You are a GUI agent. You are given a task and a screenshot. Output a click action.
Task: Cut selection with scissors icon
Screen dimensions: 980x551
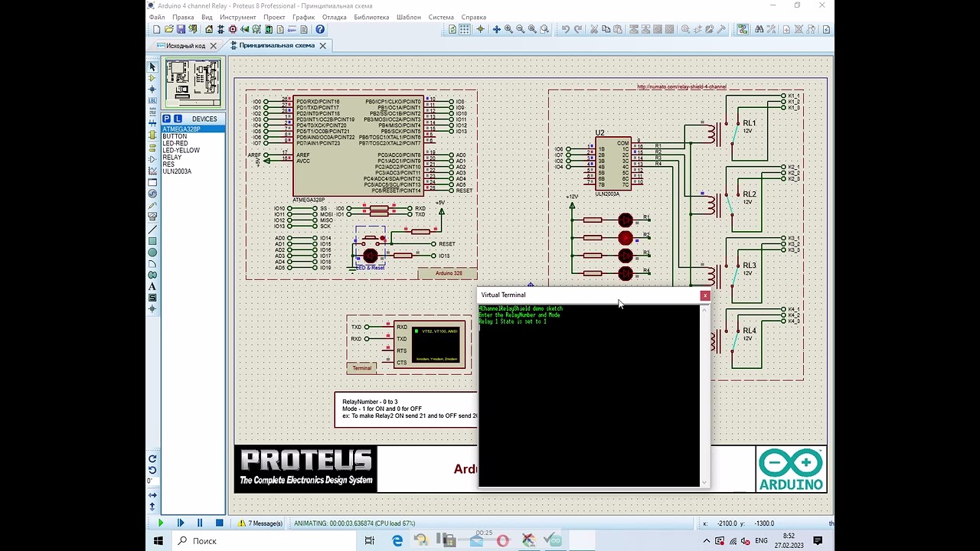[594, 29]
